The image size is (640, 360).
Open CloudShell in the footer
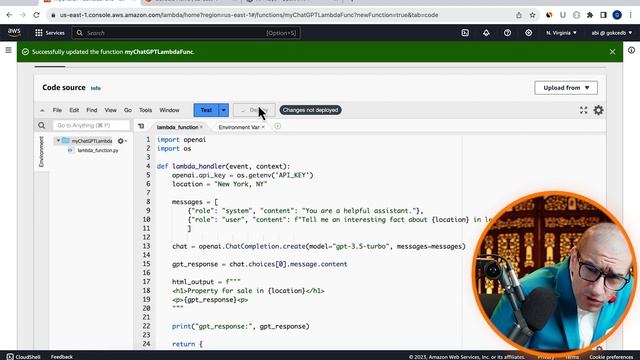pos(23,357)
